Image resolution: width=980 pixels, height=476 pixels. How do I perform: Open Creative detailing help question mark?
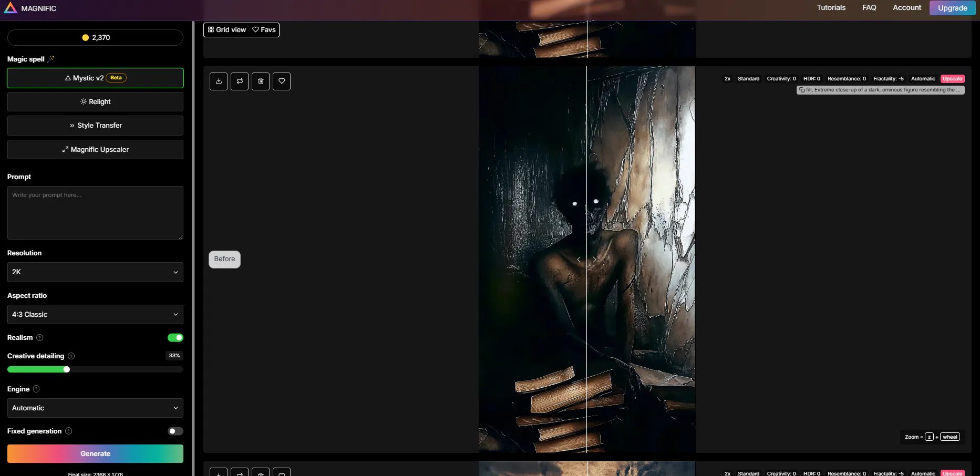pos(71,356)
